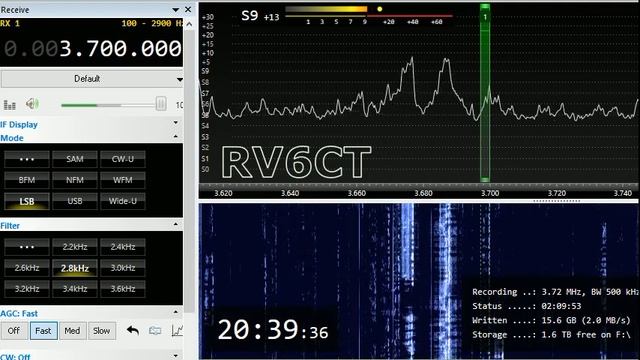Set filter to 2.2kHz
The image size is (640, 360).
coord(75,247)
